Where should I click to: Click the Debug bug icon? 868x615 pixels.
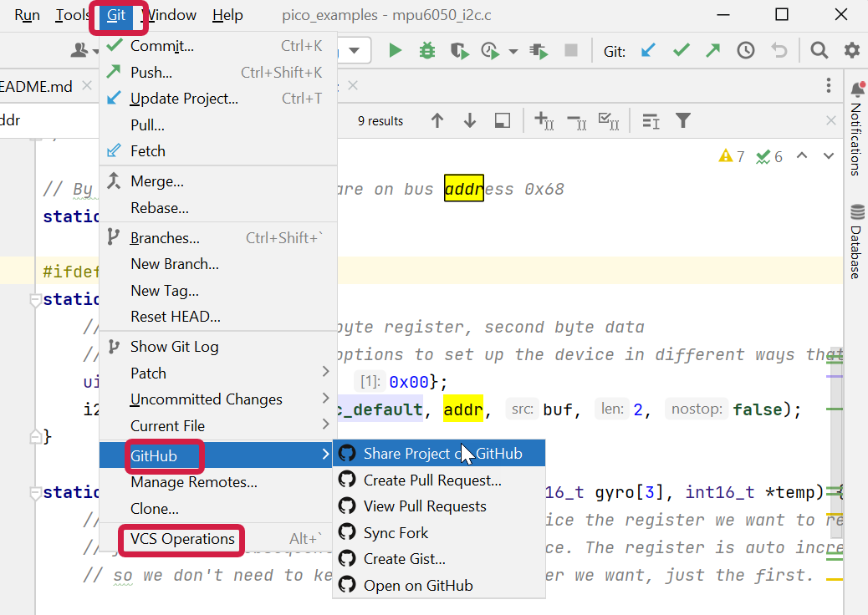427,51
